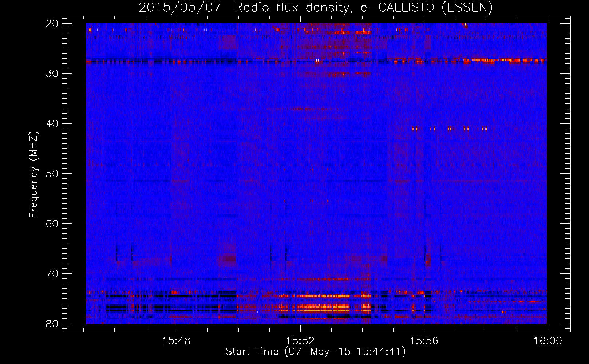Click the "Start Time (07-May-15 15:44:41)" axis label
The image size is (589, 364).
(x=316, y=352)
